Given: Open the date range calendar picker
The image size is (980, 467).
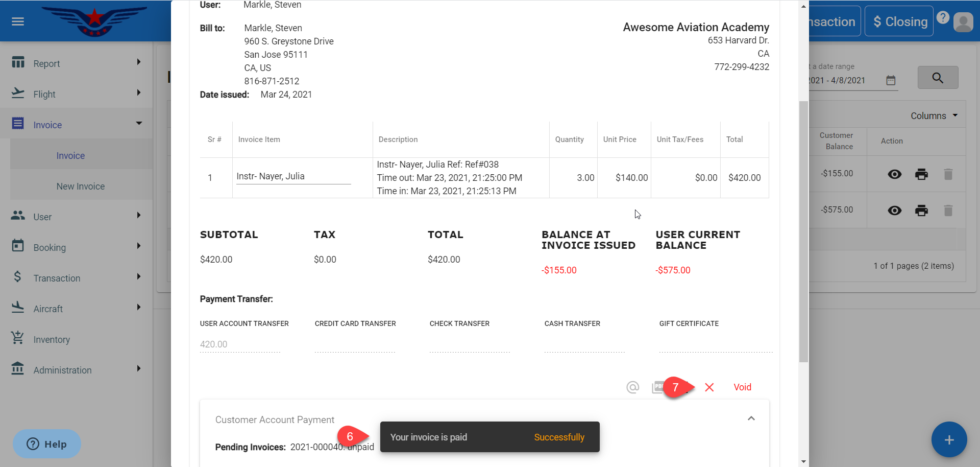Looking at the screenshot, I should [x=891, y=80].
